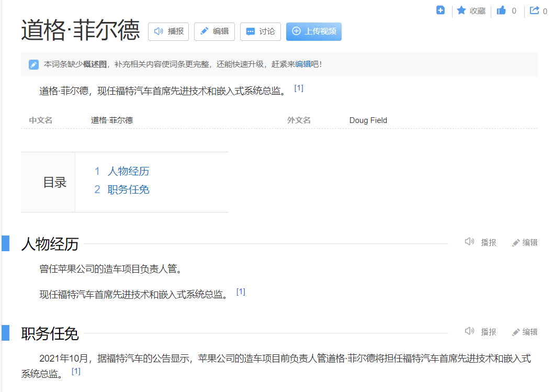The height and width of the screenshot is (392, 553).
Task: Click the 收藏 text label
Action: click(x=478, y=11)
